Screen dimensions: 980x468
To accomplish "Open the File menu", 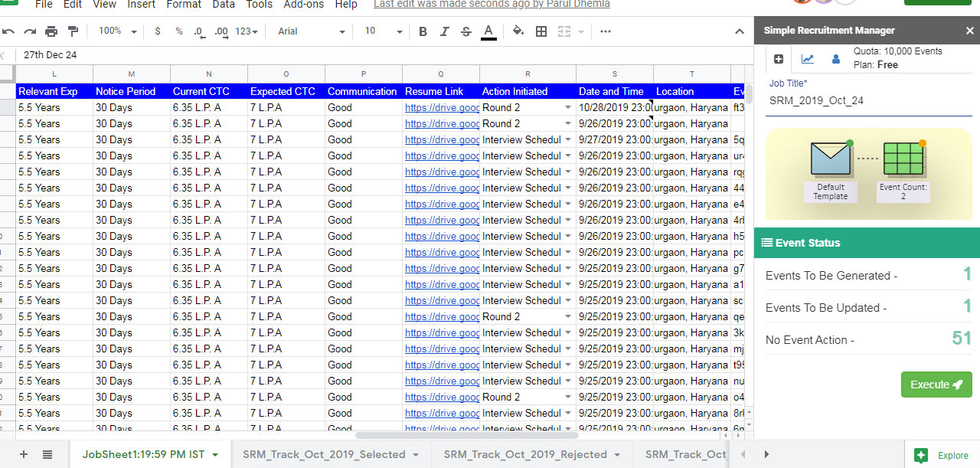I will click(x=44, y=5).
